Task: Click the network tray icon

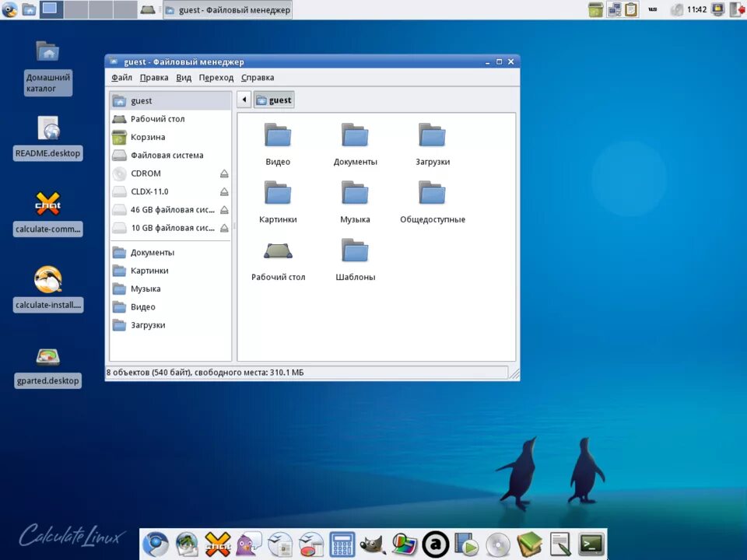Action: (x=614, y=9)
